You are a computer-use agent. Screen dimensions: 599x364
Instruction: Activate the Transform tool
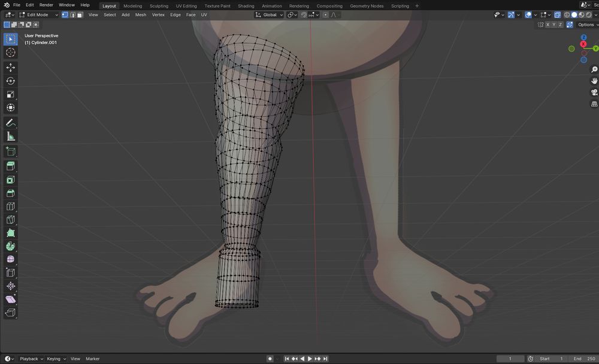pos(11,108)
